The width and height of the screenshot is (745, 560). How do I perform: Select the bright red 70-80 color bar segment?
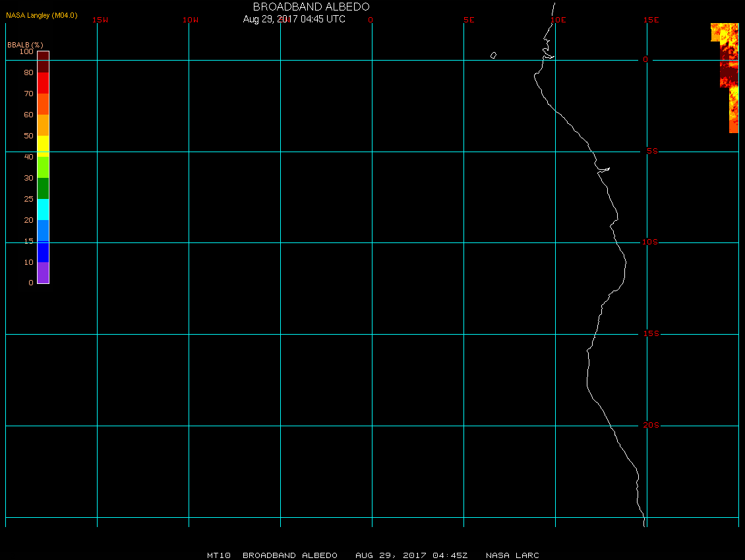(44, 83)
